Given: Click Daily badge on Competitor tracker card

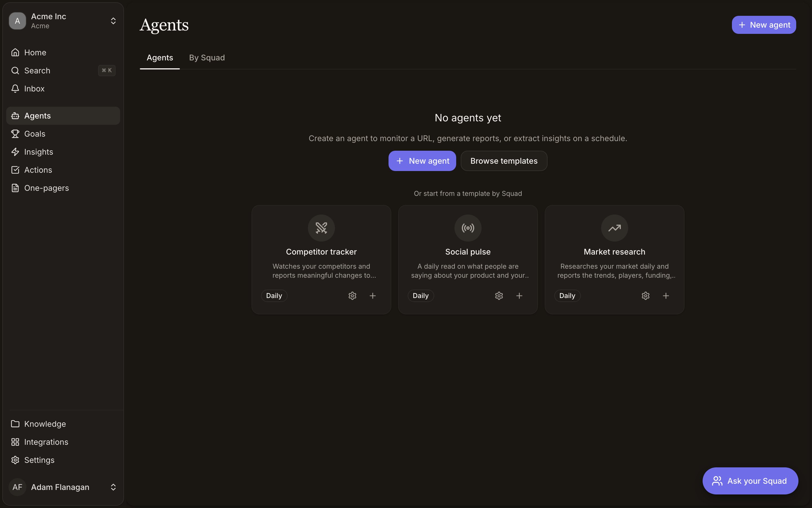Looking at the screenshot, I should pos(274,296).
